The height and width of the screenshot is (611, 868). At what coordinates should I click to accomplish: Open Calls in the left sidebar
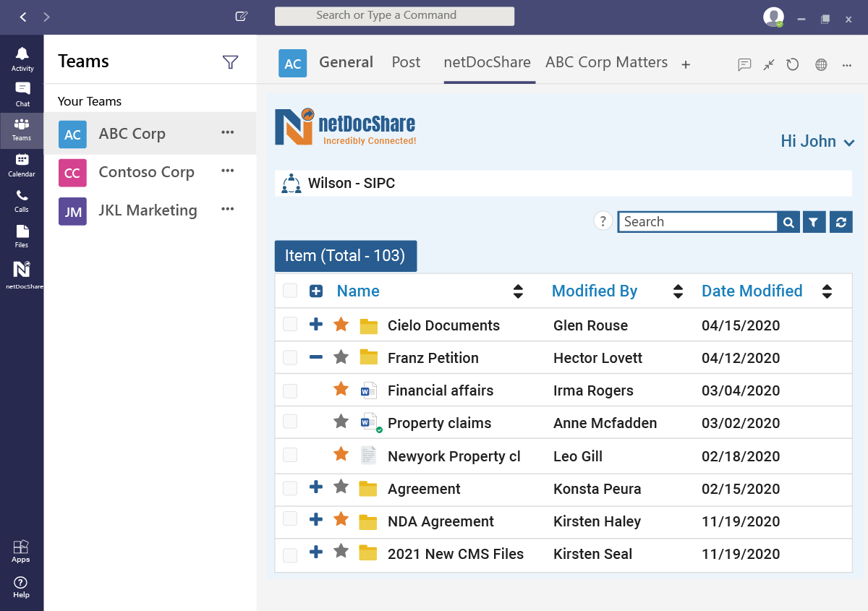click(22, 200)
